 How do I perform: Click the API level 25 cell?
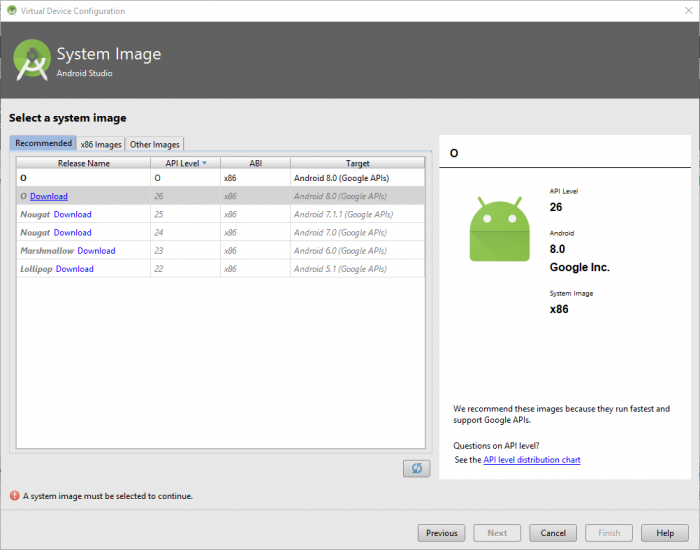(x=185, y=214)
